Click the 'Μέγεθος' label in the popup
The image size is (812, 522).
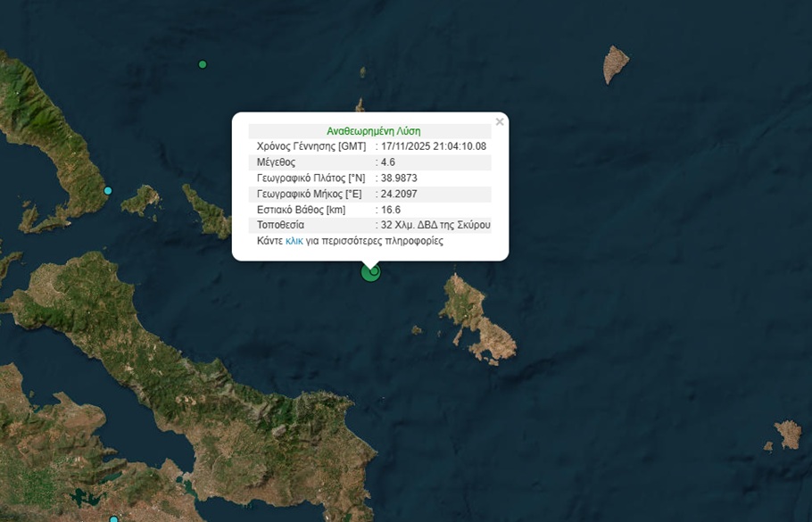click(x=276, y=162)
